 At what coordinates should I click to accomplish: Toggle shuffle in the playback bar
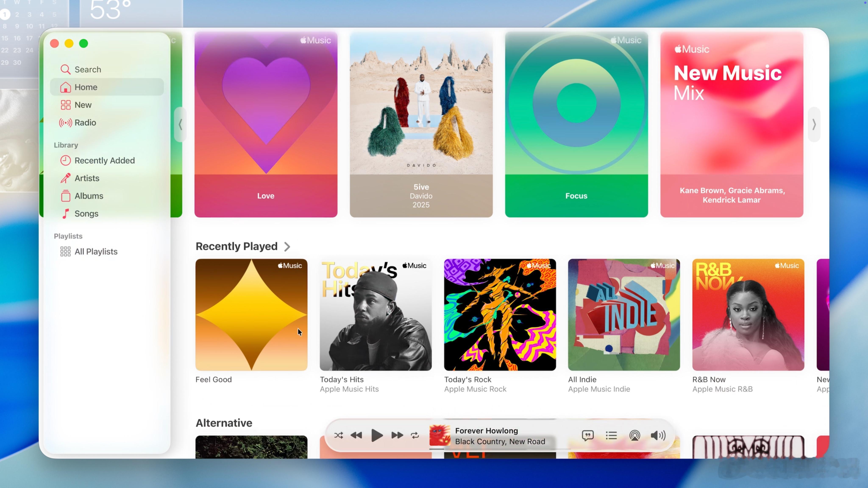[339, 435]
